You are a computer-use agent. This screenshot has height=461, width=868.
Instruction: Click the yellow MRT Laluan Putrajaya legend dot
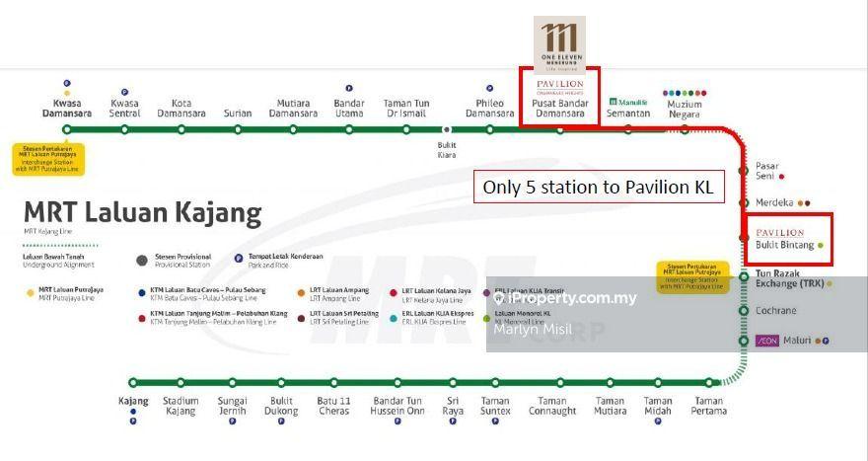tap(30, 291)
